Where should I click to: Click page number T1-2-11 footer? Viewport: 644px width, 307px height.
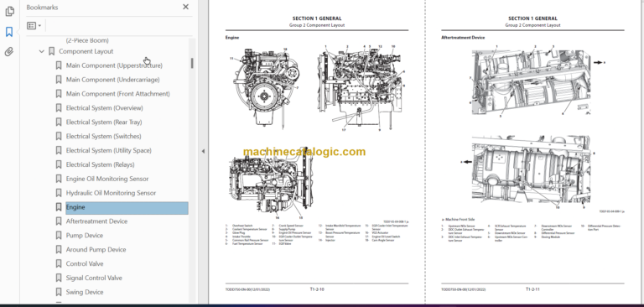tap(532, 289)
